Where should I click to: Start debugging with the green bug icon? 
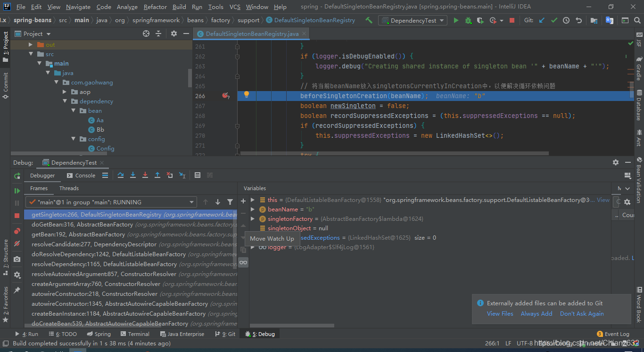coord(468,20)
